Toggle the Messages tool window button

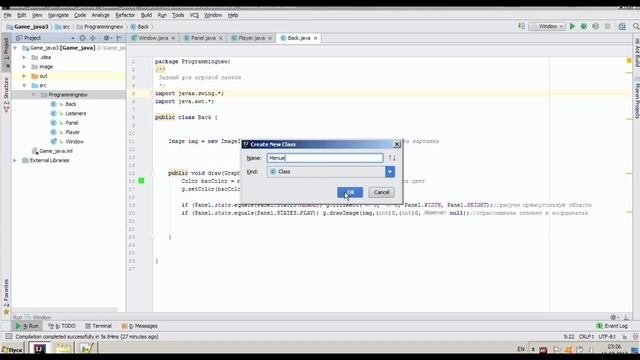(x=140, y=326)
